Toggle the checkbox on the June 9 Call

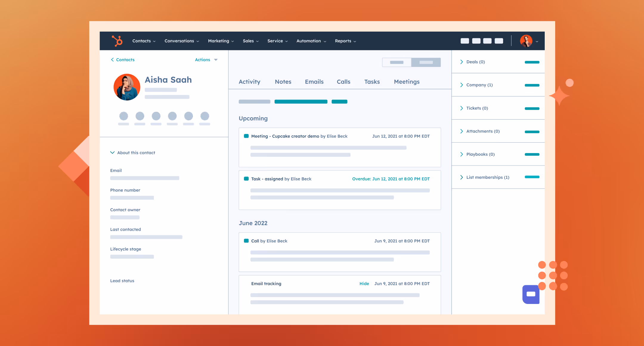point(247,240)
